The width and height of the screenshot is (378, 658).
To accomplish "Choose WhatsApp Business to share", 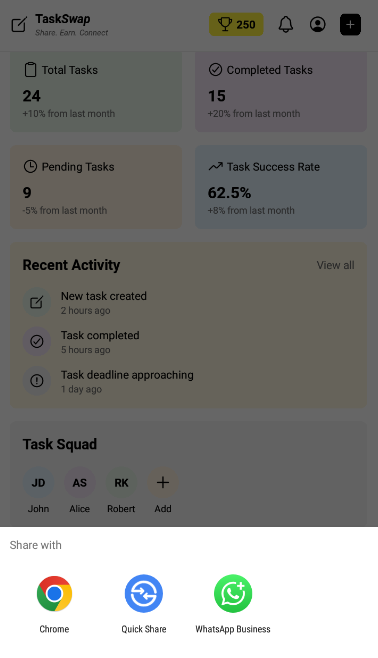I will 233,593.
